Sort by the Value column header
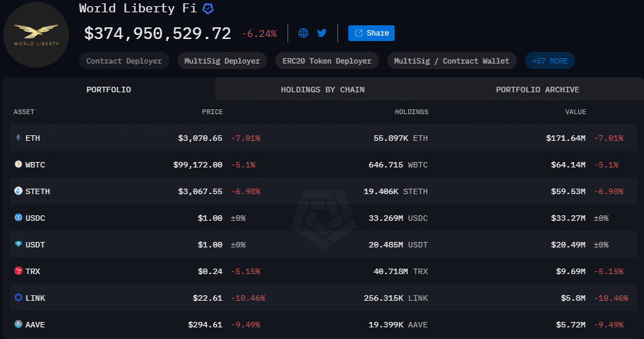Viewport: 644px width, 339px height. click(575, 112)
